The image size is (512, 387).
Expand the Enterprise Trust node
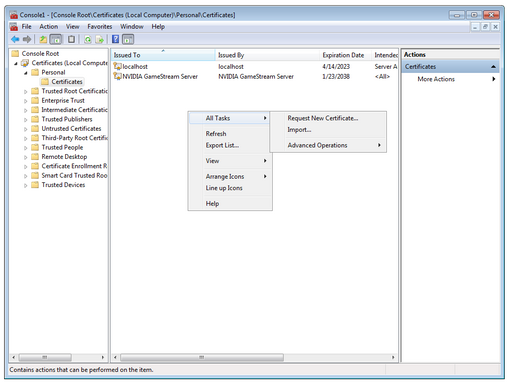[x=26, y=101]
